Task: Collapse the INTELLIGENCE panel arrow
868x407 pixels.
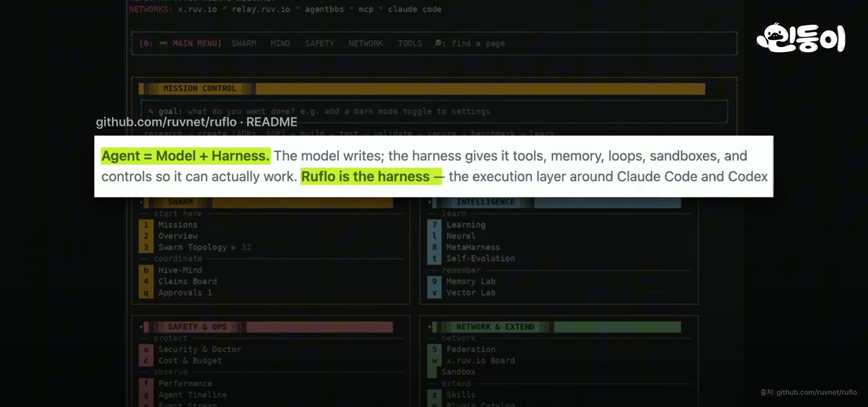Action: [429, 202]
